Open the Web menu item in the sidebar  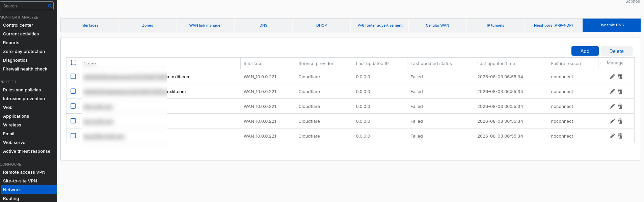pos(8,108)
